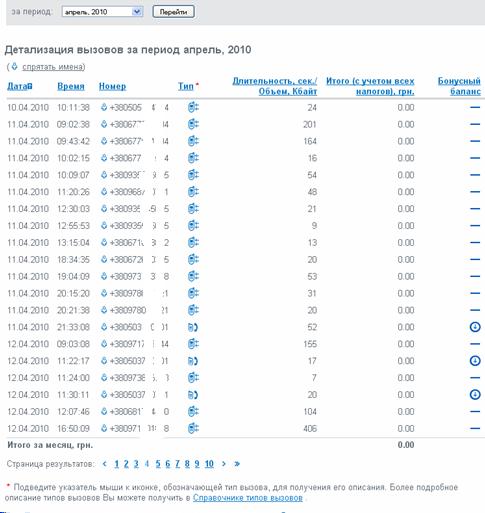Click the спрятать имена link
Screen dimensions: 485x513
[52, 67]
